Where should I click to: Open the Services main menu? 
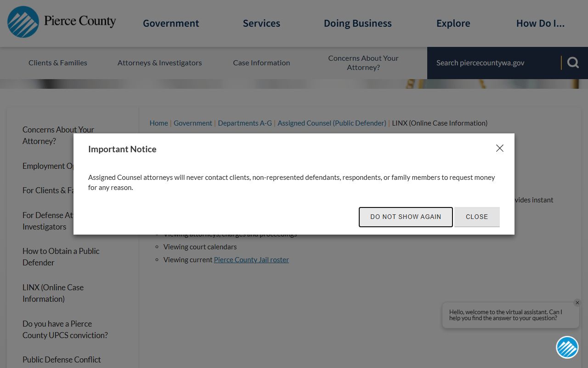click(261, 23)
